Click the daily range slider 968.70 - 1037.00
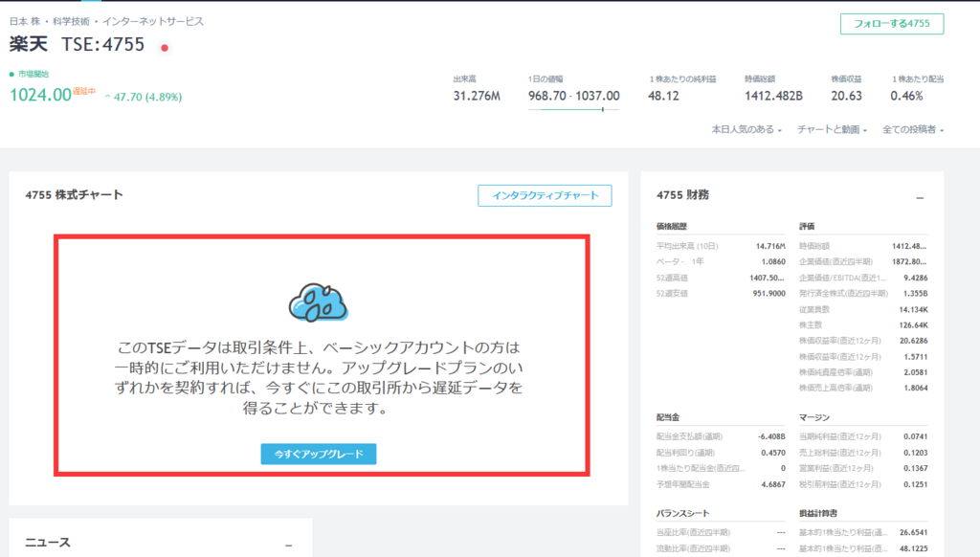This screenshot has width=980, height=557. pos(574,109)
